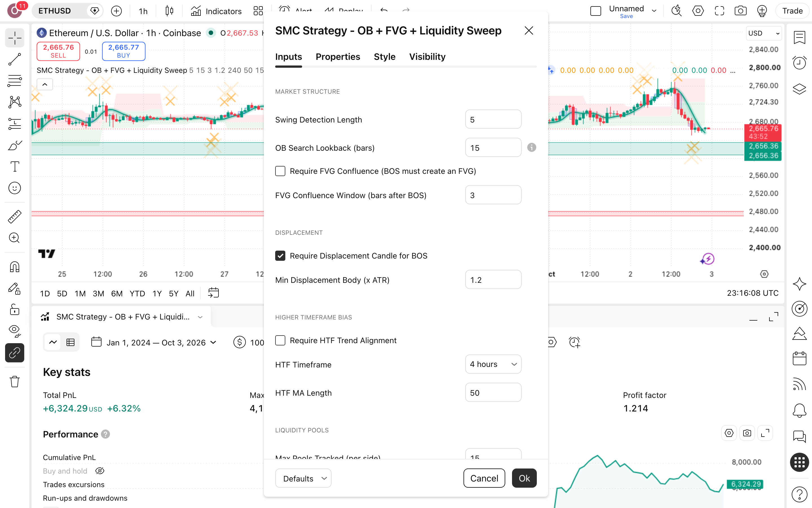This screenshot has height=508, width=812.
Task: Open the Defaults dropdown
Action: coord(303,478)
